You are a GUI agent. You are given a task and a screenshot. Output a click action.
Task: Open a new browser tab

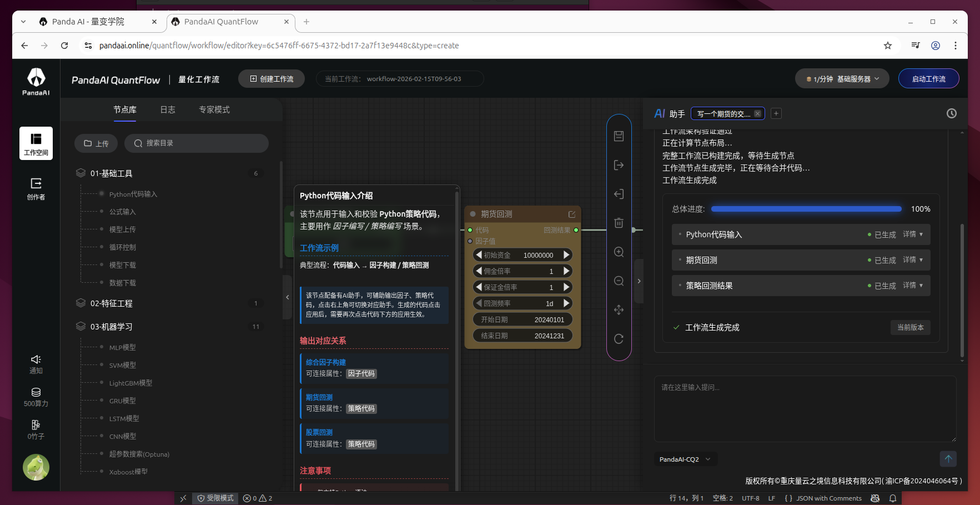click(306, 22)
